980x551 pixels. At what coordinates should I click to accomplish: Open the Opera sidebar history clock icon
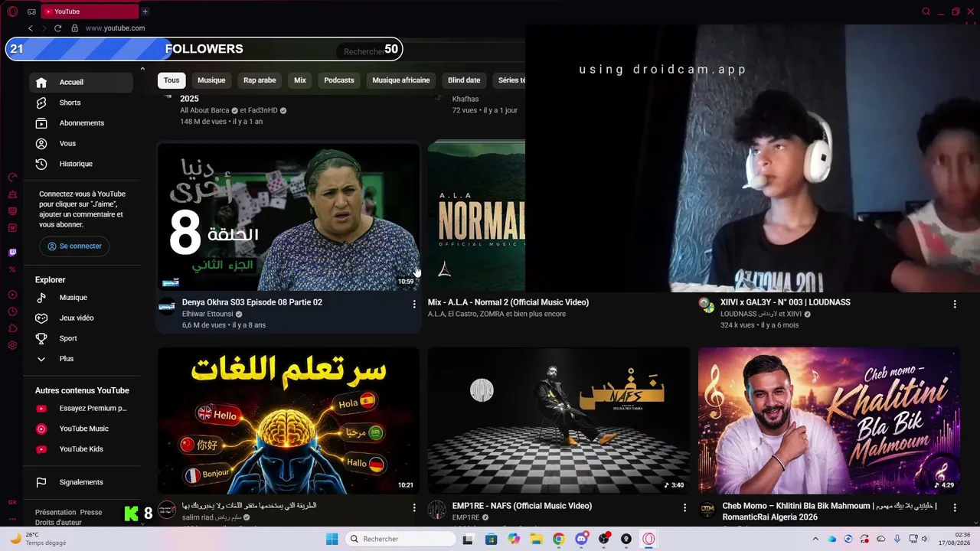[x=12, y=311]
